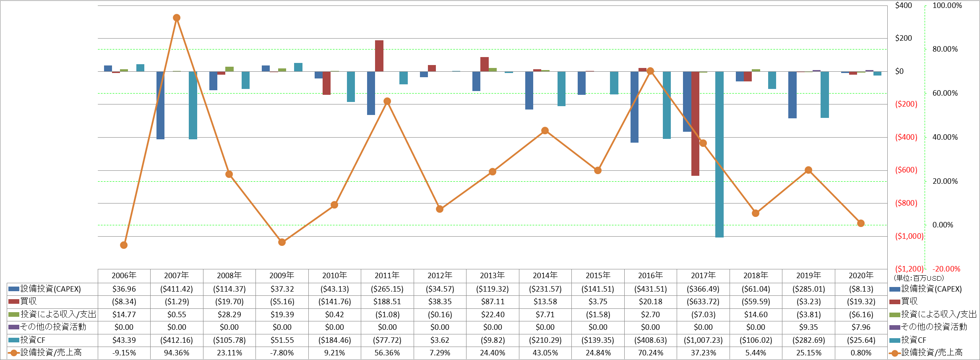
Task: Select the 2017年 投資CF tall teal bar
Action: (719, 154)
